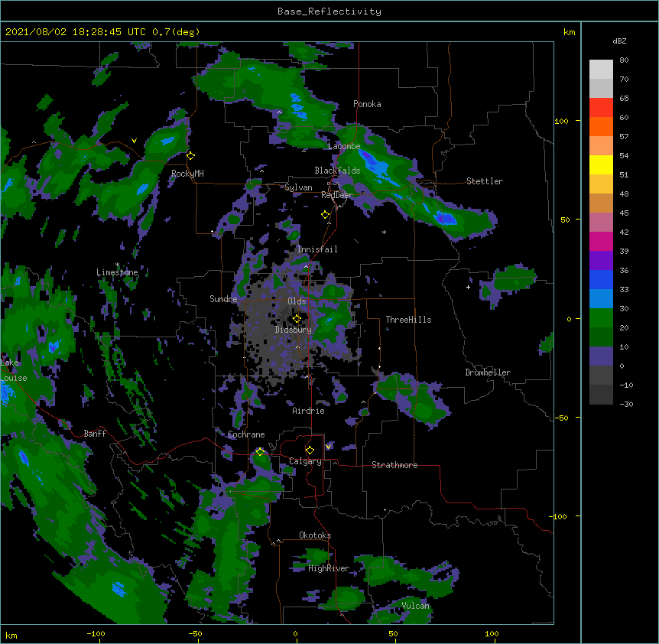Click the Drumheller label
This screenshot has width=659, height=644.
point(488,372)
